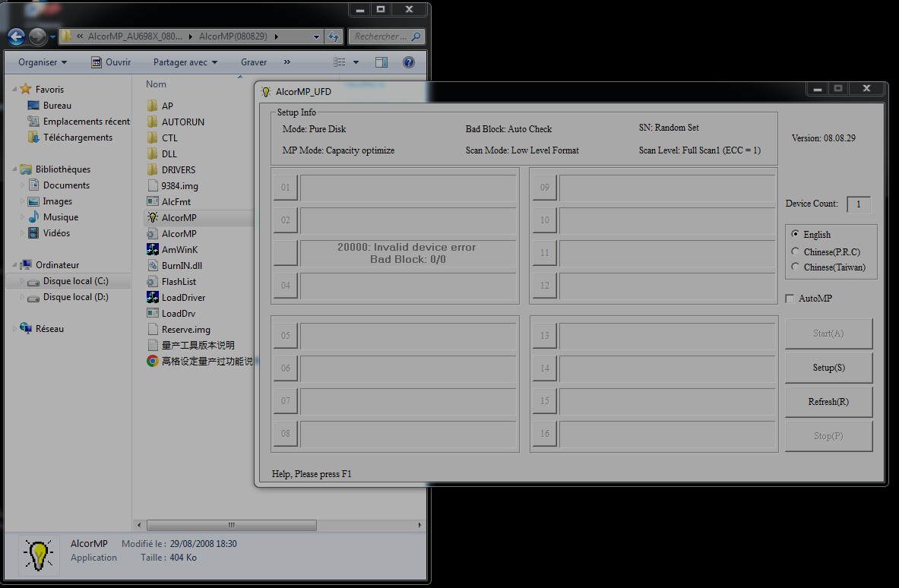Click the search magnifier icon in Explorer
The height and width of the screenshot is (588, 899).
click(x=416, y=36)
